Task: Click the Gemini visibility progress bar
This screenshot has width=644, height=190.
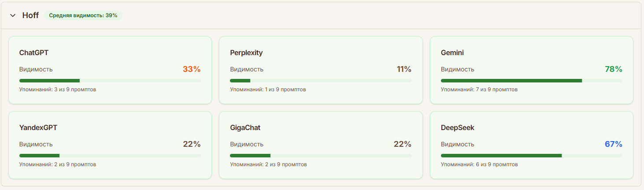Action: (531, 81)
